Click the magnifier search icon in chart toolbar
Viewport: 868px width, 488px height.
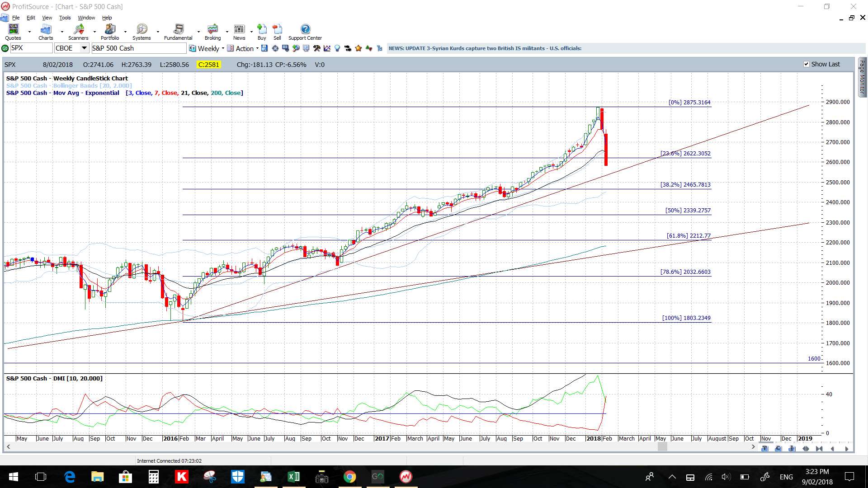click(x=296, y=48)
